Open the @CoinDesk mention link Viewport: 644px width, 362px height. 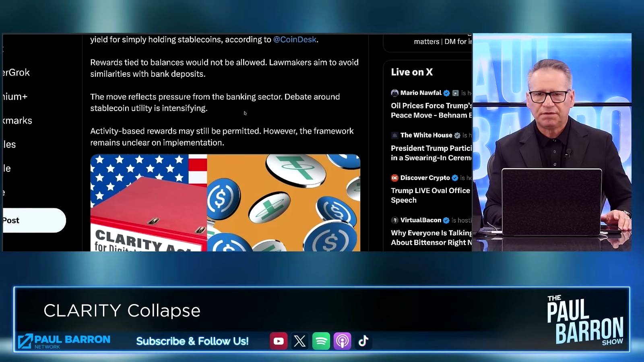pyautogui.click(x=295, y=39)
